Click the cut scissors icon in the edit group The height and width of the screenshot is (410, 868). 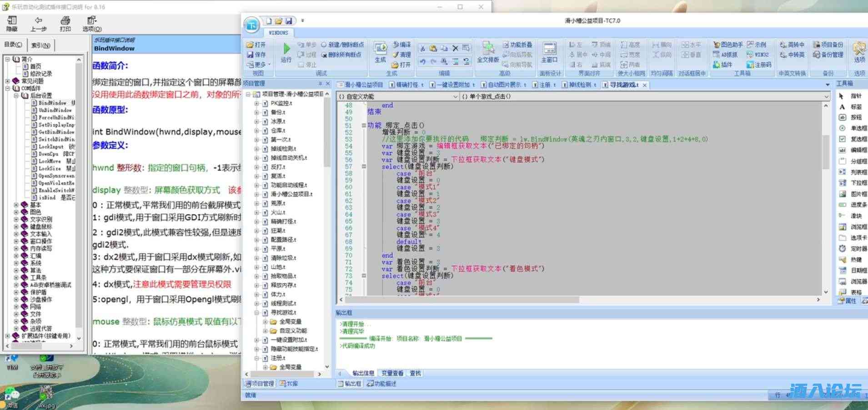(x=423, y=48)
